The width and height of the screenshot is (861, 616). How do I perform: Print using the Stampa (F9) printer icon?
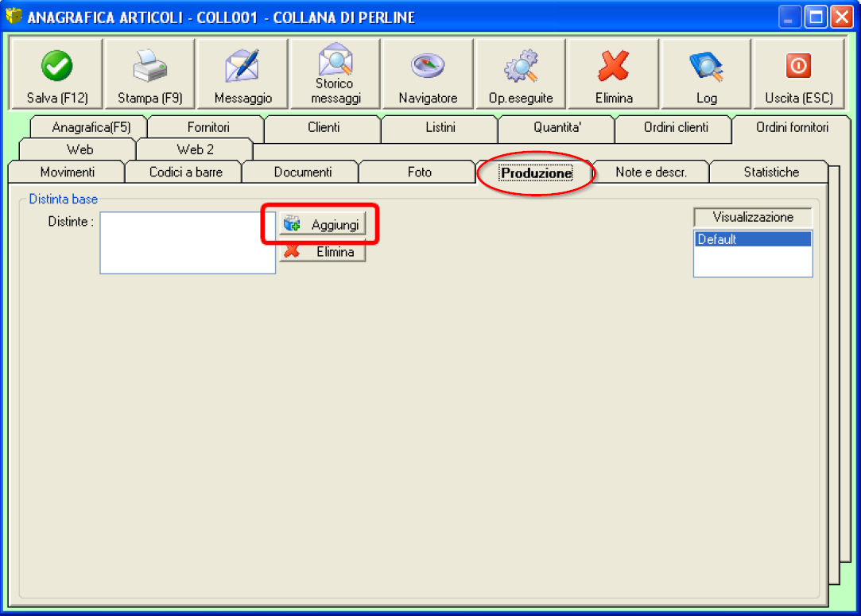point(149,68)
